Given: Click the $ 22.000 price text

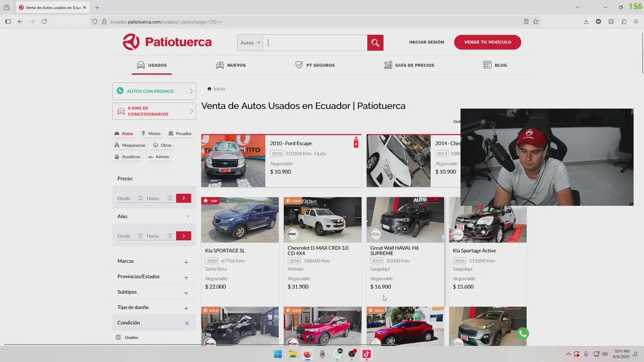Looking at the screenshot, I should (x=215, y=287).
